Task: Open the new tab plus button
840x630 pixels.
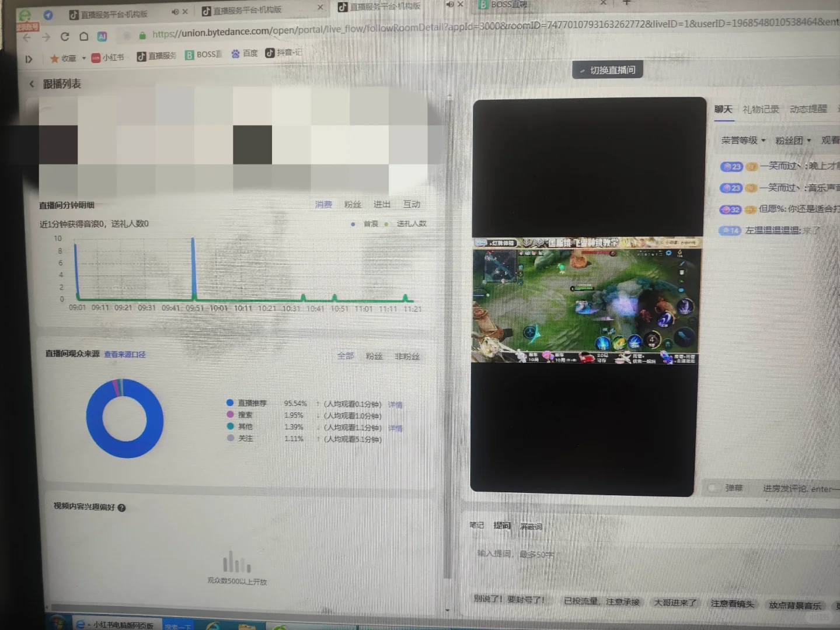Action: [626, 2]
